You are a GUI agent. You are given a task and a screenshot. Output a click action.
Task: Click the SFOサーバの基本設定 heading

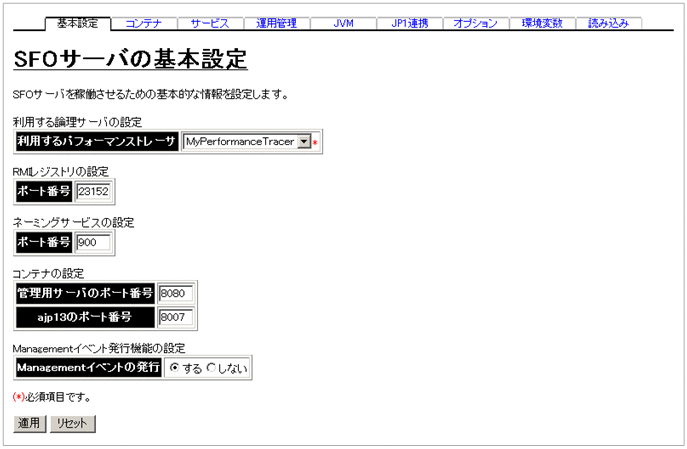coord(131,59)
